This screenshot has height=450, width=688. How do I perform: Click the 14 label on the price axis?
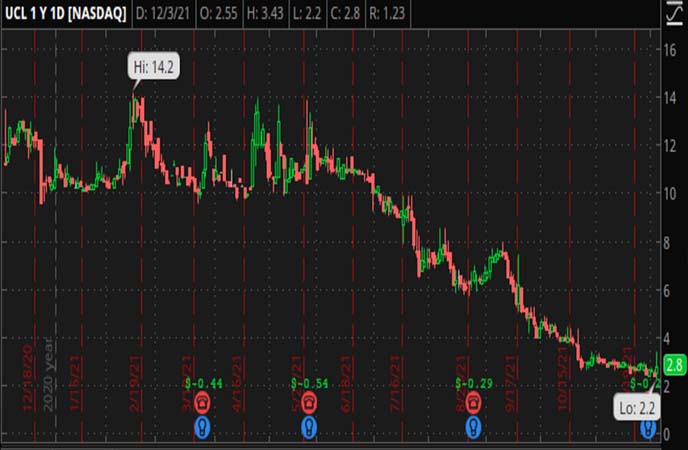coord(670,98)
